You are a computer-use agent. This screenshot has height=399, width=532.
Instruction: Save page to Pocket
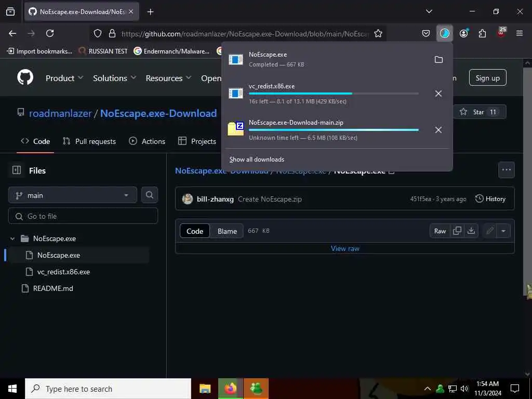426,33
